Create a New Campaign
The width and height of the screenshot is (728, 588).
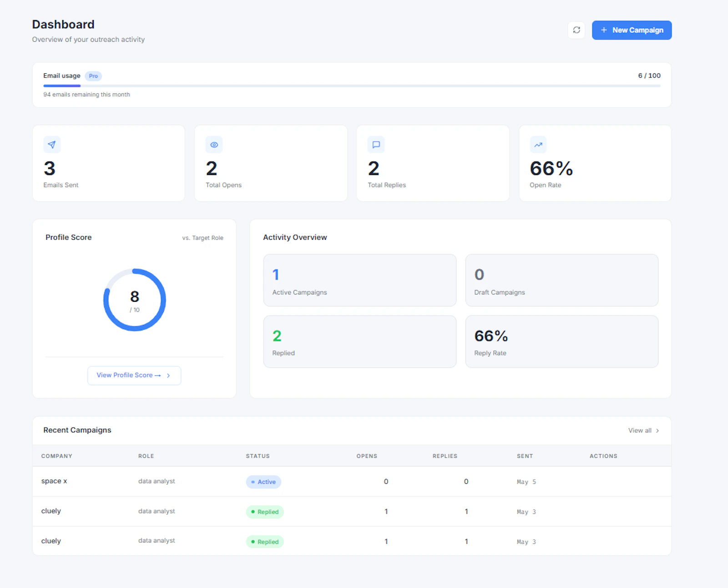point(632,30)
